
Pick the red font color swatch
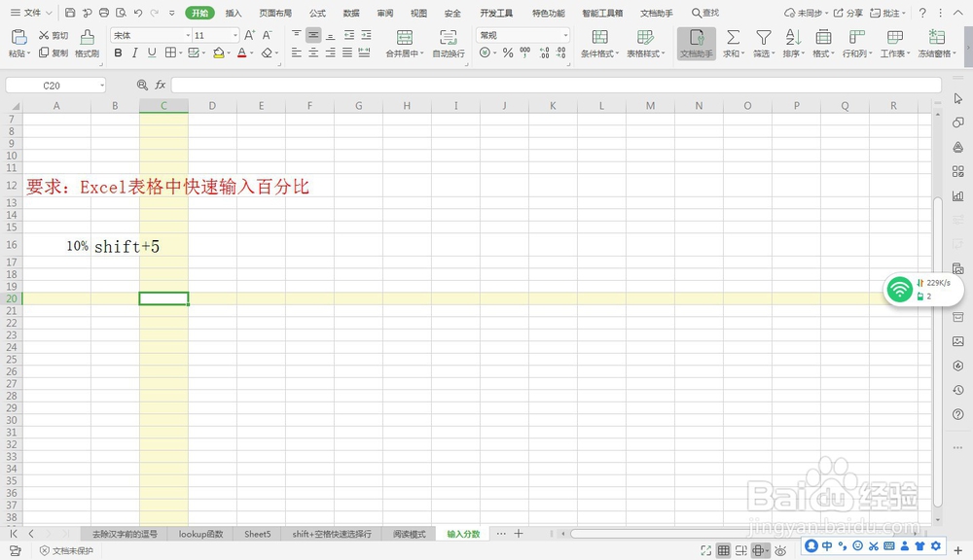(240, 53)
